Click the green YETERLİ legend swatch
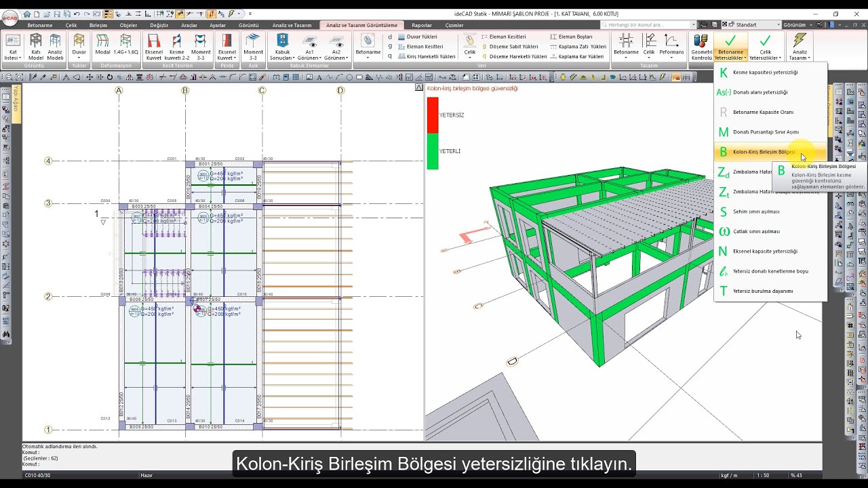This screenshot has height=488, width=868. click(432, 151)
